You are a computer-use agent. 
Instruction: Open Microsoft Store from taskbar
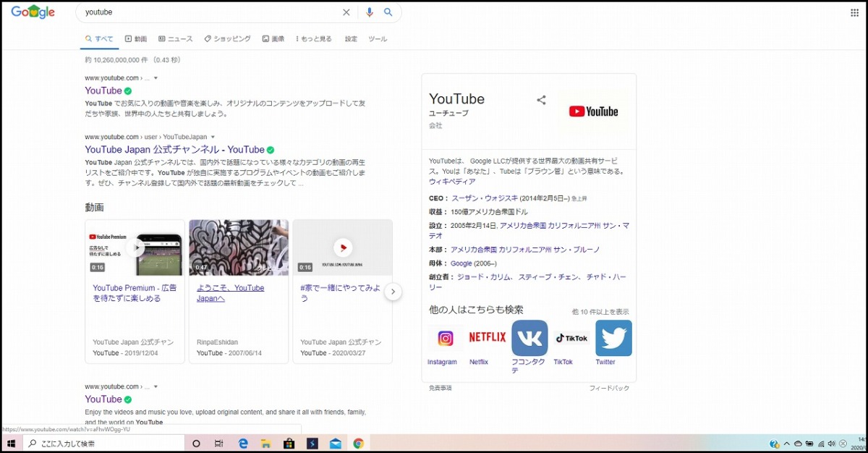pos(289,444)
